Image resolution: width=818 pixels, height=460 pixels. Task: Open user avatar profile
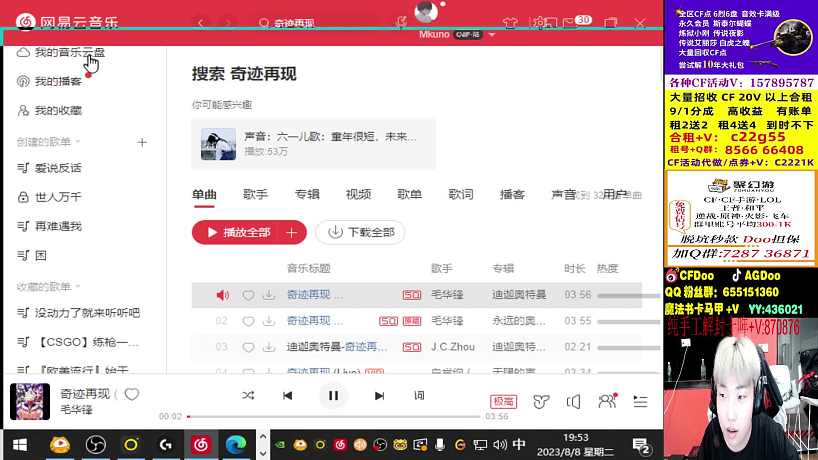click(x=426, y=13)
